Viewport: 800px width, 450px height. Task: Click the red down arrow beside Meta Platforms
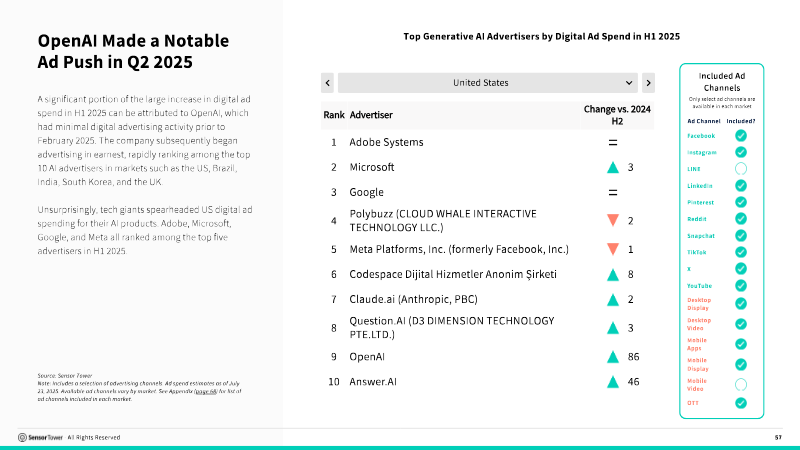[613, 249]
